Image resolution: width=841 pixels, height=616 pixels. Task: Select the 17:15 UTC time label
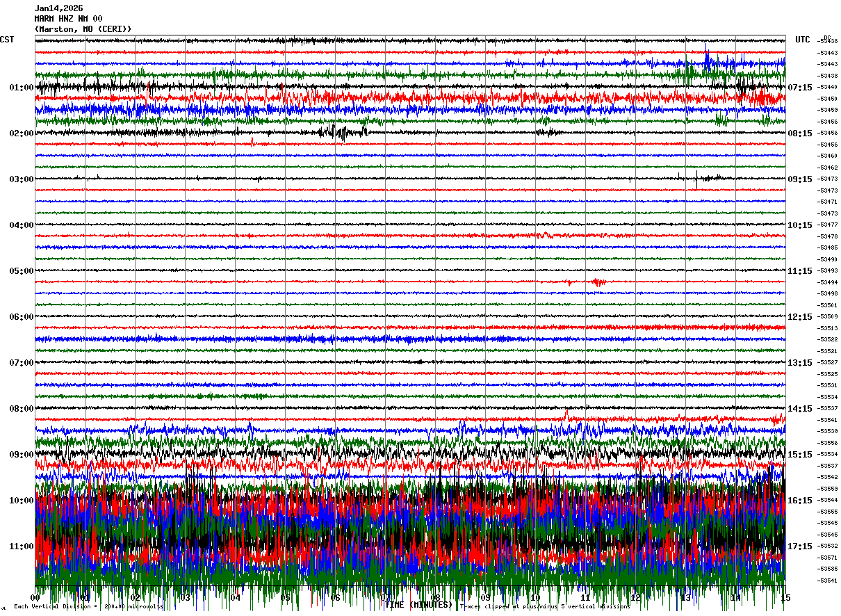(800, 546)
